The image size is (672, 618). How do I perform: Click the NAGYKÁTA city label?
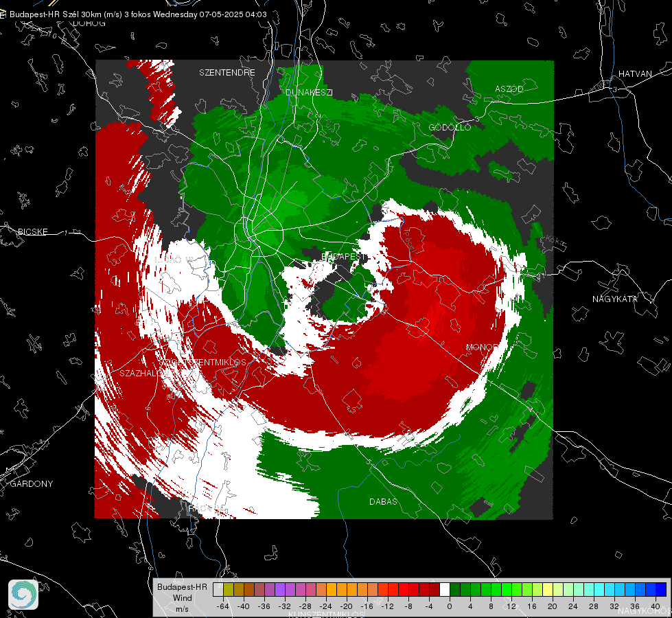(615, 299)
